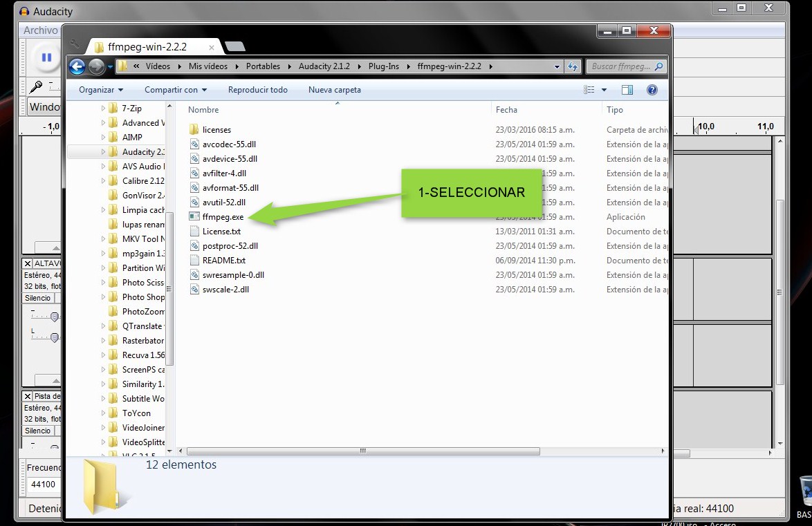This screenshot has width=812, height=526.
Task: Mute the first track with its Silencio button
Action: (x=39, y=297)
